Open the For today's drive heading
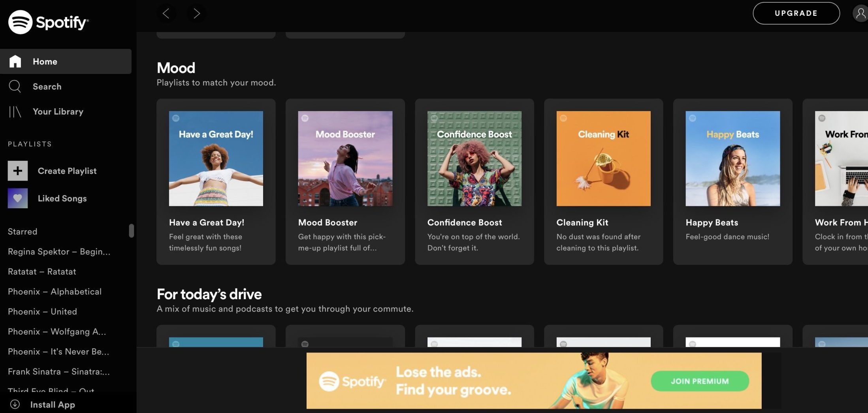 click(209, 294)
